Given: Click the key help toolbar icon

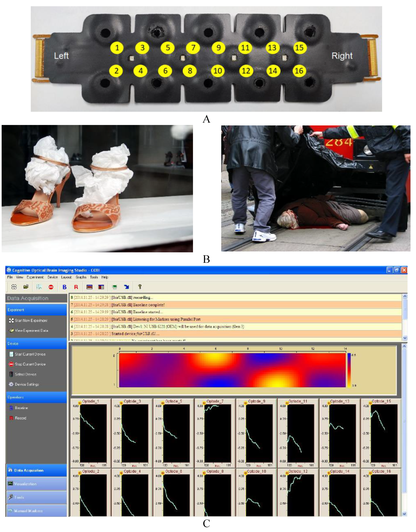Looking at the screenshot, I should pyautogui.click(x=140, y=287).
